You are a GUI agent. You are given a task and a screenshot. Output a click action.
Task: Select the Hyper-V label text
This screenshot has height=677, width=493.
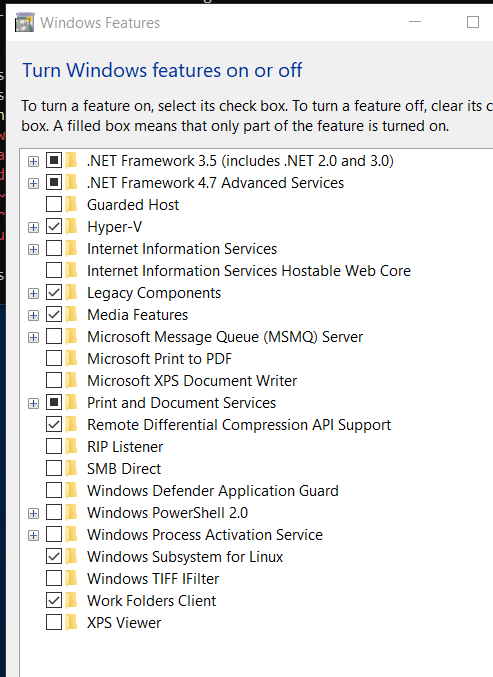114,227
